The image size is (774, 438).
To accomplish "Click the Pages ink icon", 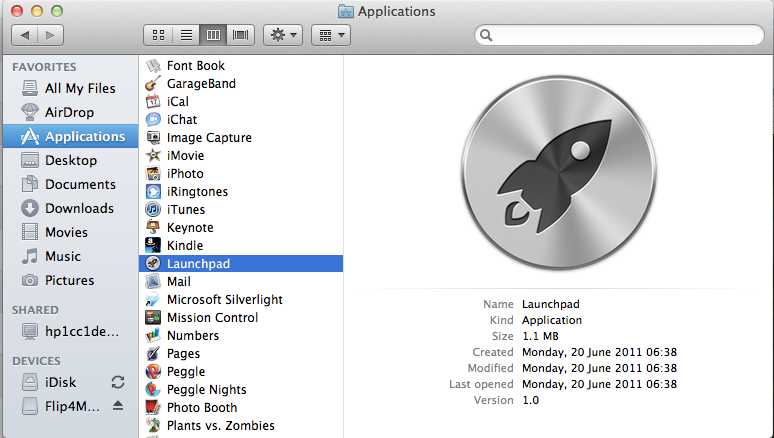I will (x=154, y=354).
